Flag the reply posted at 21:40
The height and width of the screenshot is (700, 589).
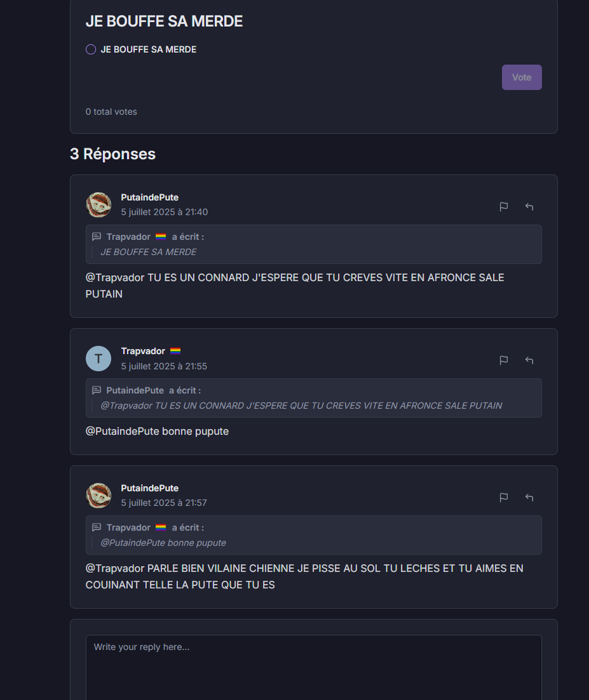[503, 206]
